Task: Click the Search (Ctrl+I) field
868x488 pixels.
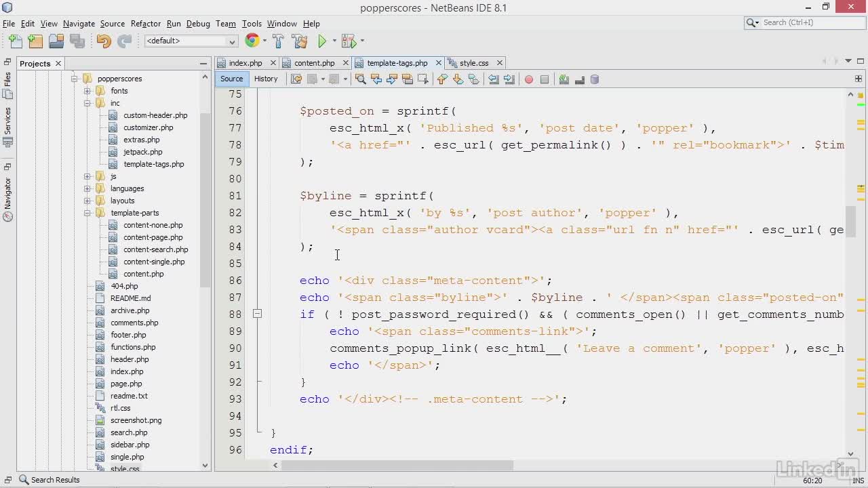Action: 804,22
